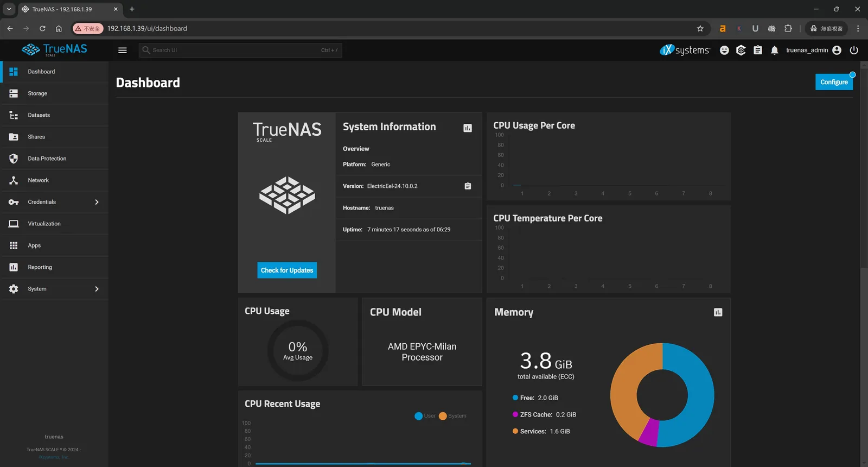Click the Network sidebar icon
Screen dimensions: 868x467
[x=14, y=180]
